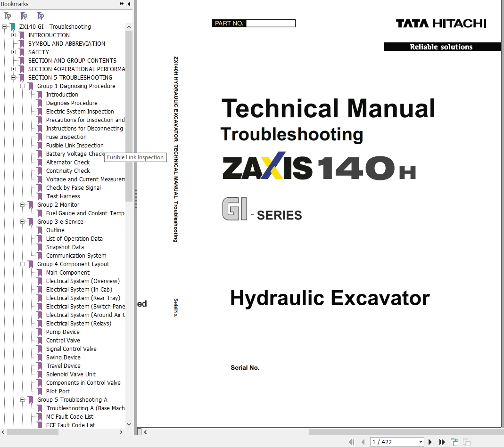Expand the Bookmarks panel options chevron
The height and width of the screenshot is (447, 504).
122,4
